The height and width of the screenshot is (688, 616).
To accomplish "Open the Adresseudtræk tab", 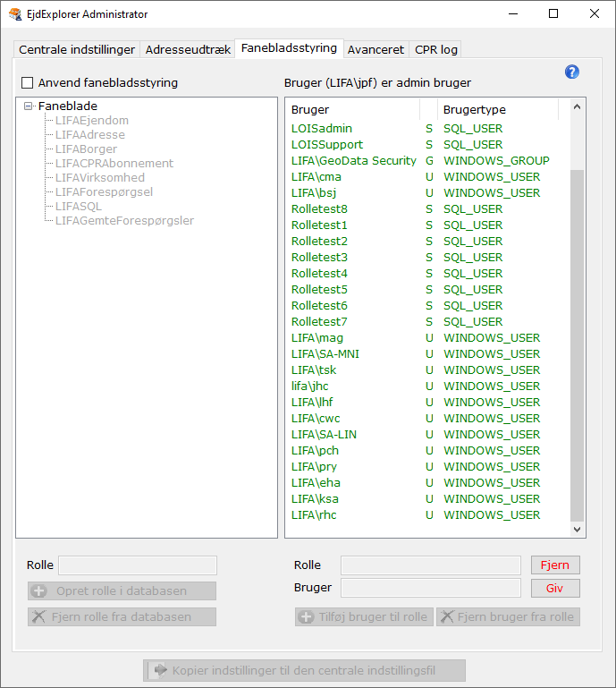I will 188,50.
